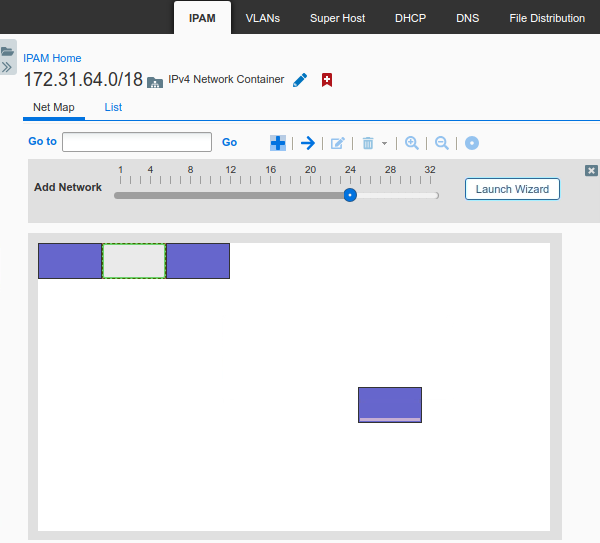The image size is (600, 543).
Task: Click the trash delete icon
Action: (368, 143)
